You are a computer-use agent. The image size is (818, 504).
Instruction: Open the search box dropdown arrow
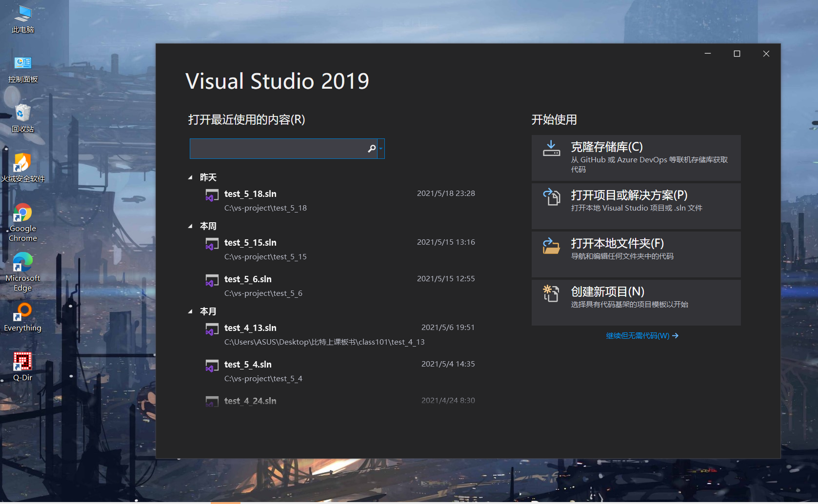click(x=381, y=149)
